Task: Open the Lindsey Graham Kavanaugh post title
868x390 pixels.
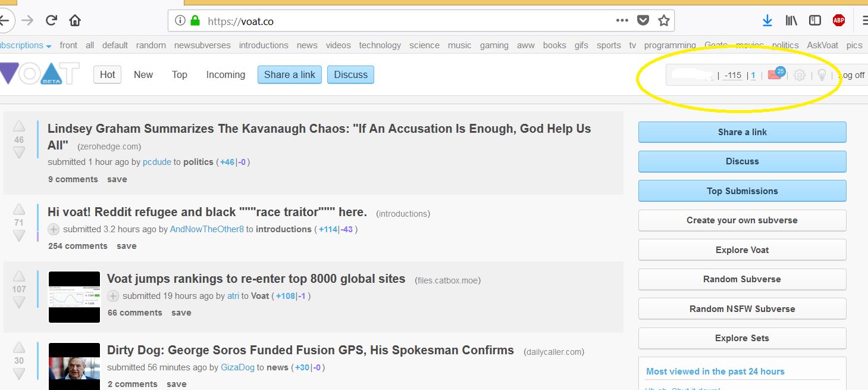Action: click(x=319, y=137)
